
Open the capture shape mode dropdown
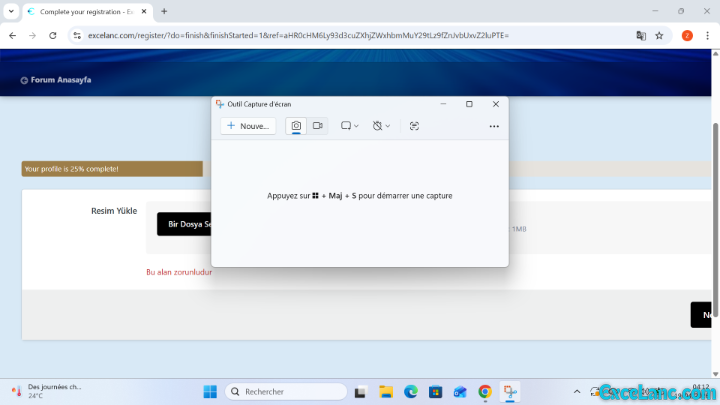tap(348, 126)
